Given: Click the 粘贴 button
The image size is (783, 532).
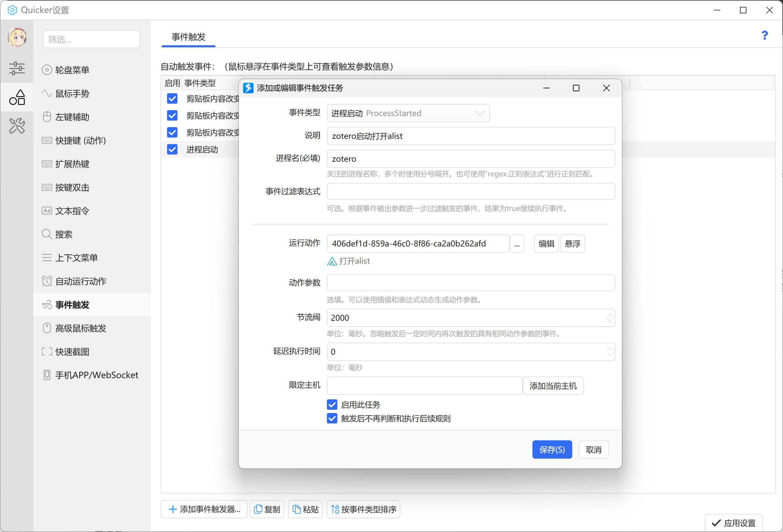Looking at the screenshot, I should (x=305, y=509).
